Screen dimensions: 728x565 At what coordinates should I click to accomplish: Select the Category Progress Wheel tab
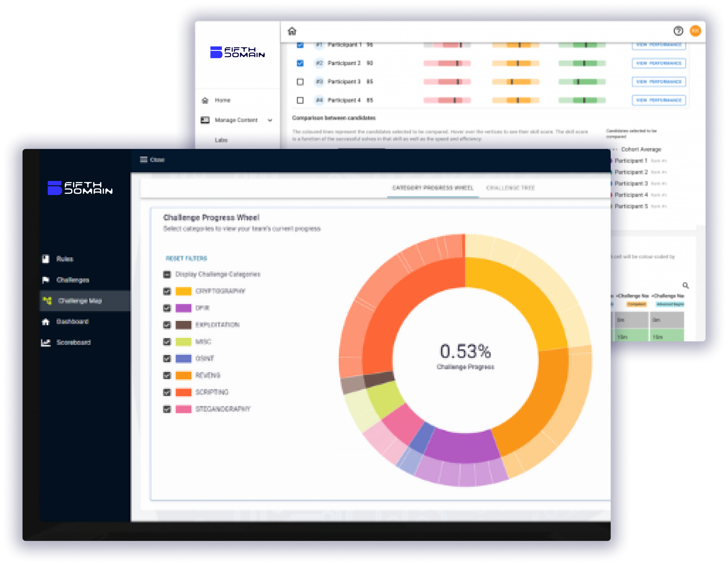point(433,188)
